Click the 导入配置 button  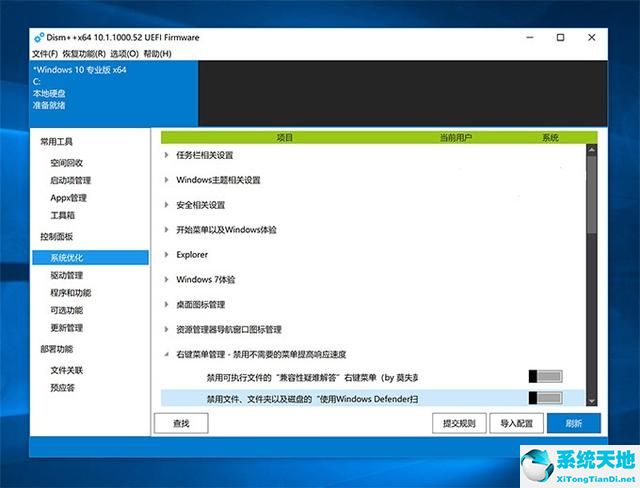click(x=516, y=423)
